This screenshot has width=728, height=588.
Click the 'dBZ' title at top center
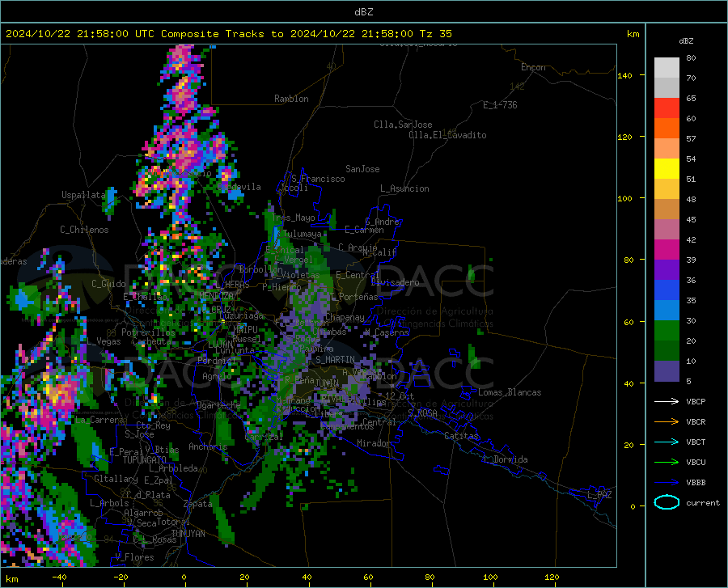(363, 12)
